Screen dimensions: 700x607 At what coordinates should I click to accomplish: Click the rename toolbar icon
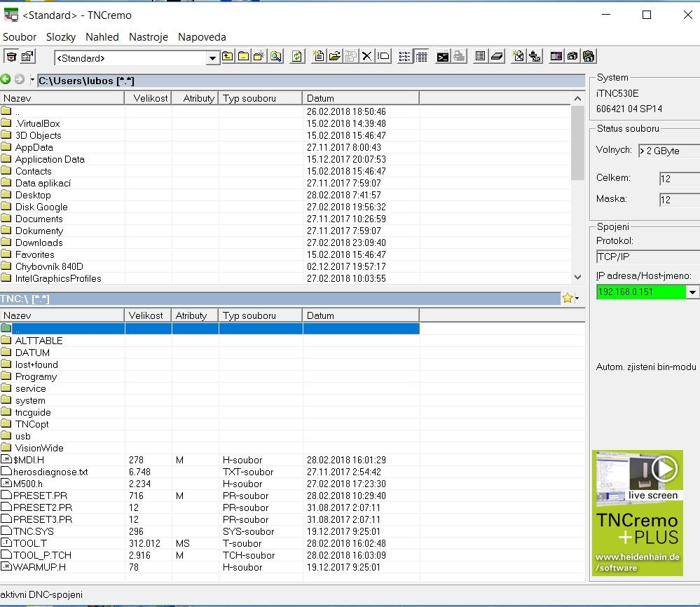(383, 56)
